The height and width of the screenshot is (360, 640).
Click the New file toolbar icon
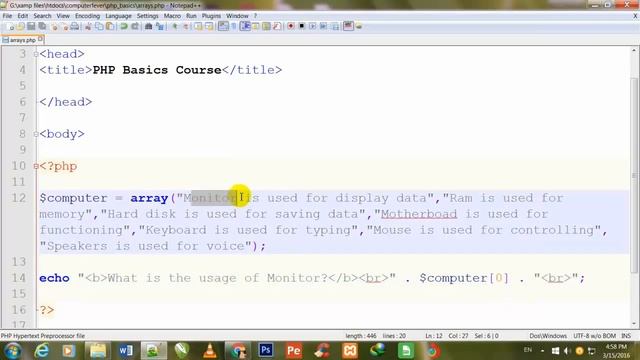(x=10, y=27)
